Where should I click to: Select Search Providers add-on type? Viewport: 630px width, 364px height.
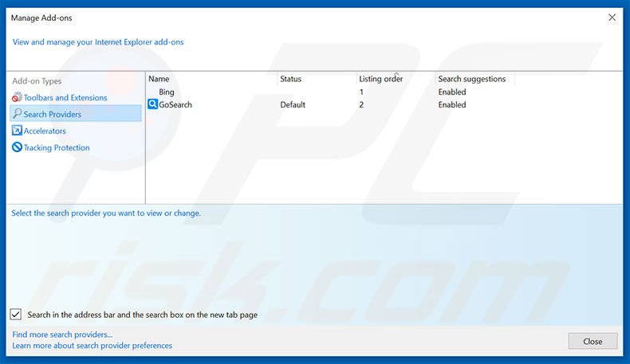tap(76, 114)
